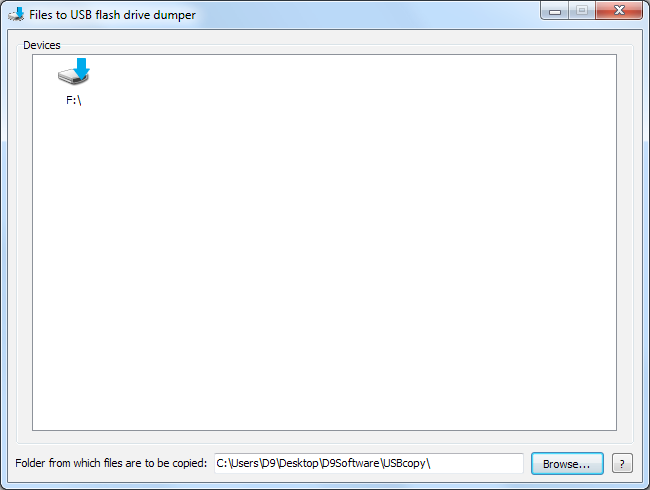
Task: Click the blue download arrow on the drive icon
Action: 82,68
